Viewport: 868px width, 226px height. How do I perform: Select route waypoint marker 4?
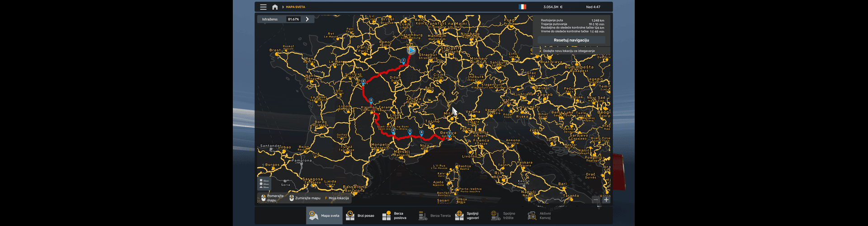point(393,131)
